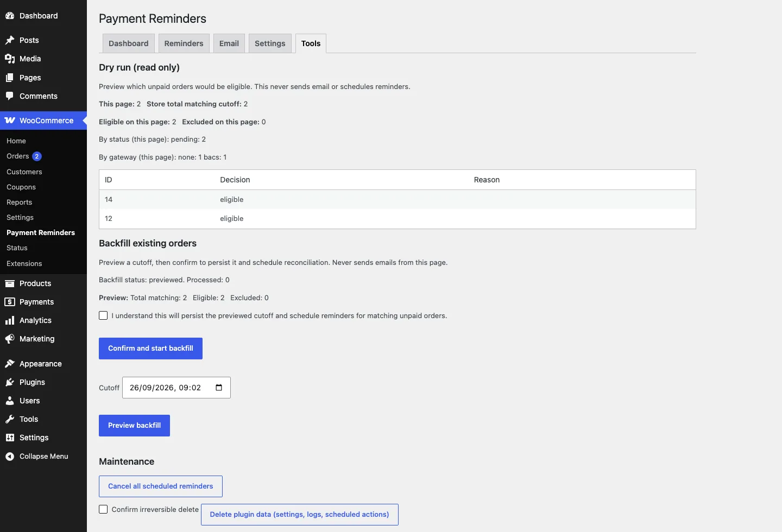Open WooCommerce Reports
Image resolution: width=782 pixels, height=532 pixels.
20,202
